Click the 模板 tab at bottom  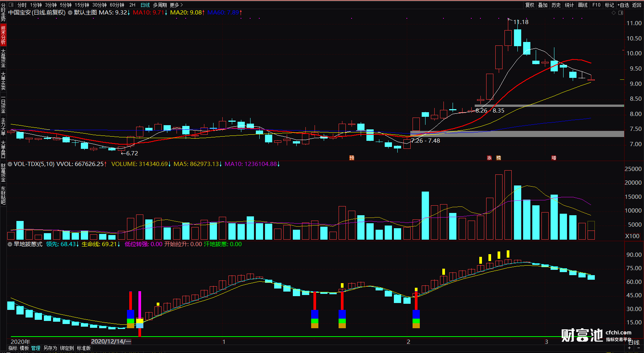click(x=24, y=348)
